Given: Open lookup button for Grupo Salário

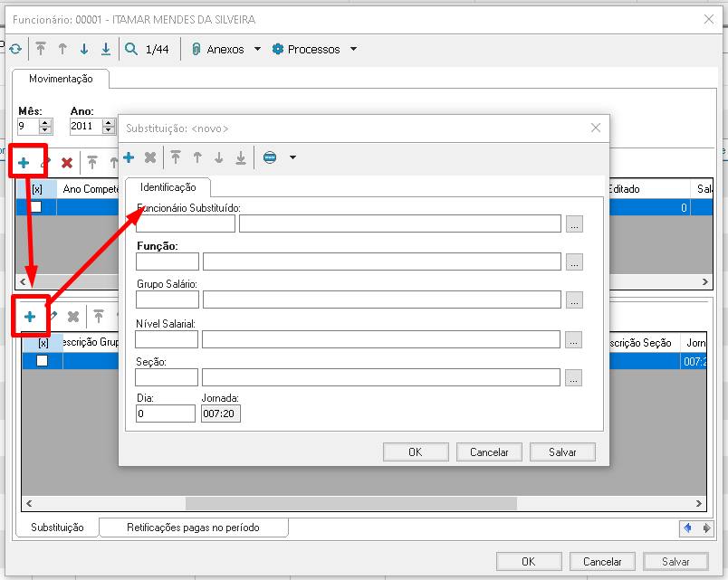Looking at the screenshot, I should click(x=574, y=300).
